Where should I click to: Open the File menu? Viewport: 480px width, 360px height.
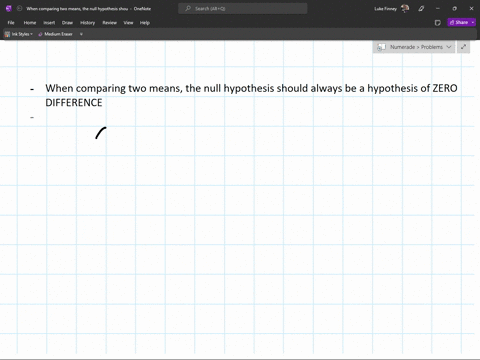click(x=11, y=23)
